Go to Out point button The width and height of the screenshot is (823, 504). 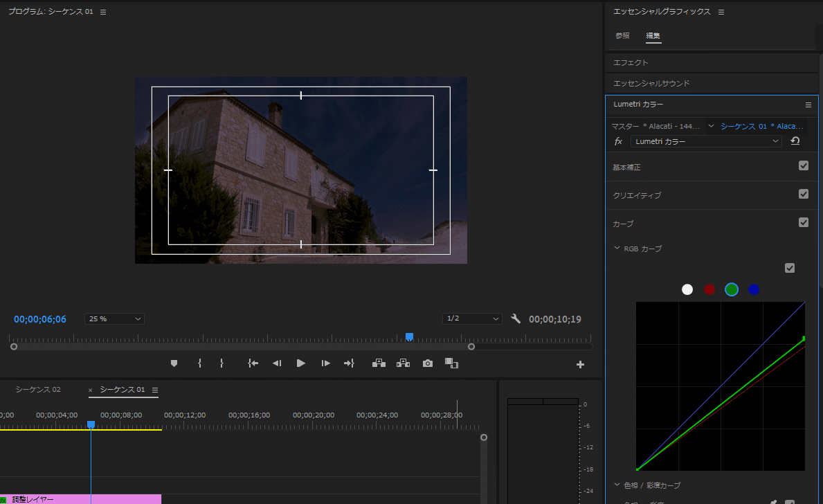349,363
